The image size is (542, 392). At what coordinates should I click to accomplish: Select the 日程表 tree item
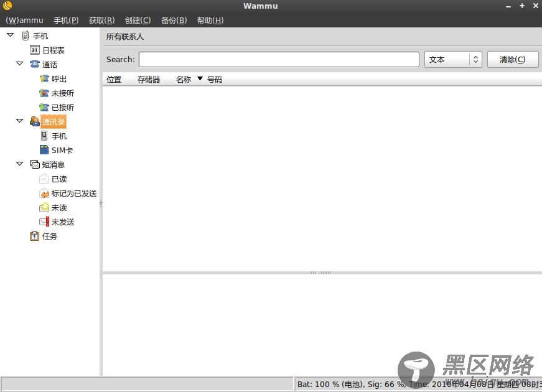point(54,50)
